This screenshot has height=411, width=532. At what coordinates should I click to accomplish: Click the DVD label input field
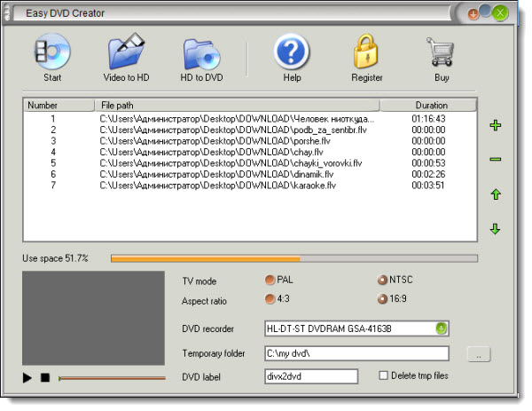click(x=311, y=376)
